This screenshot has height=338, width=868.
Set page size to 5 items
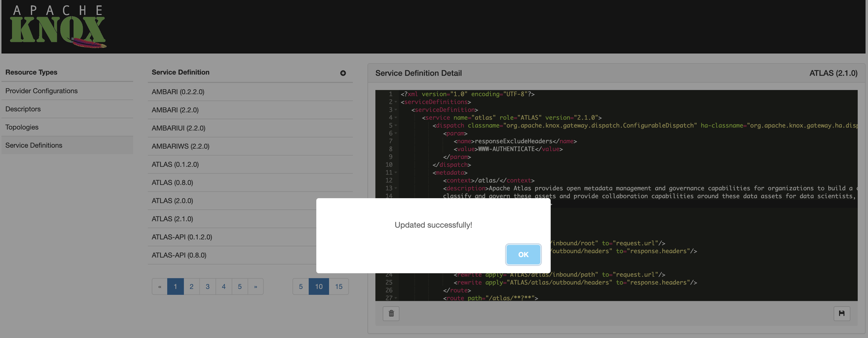(301, 286)
